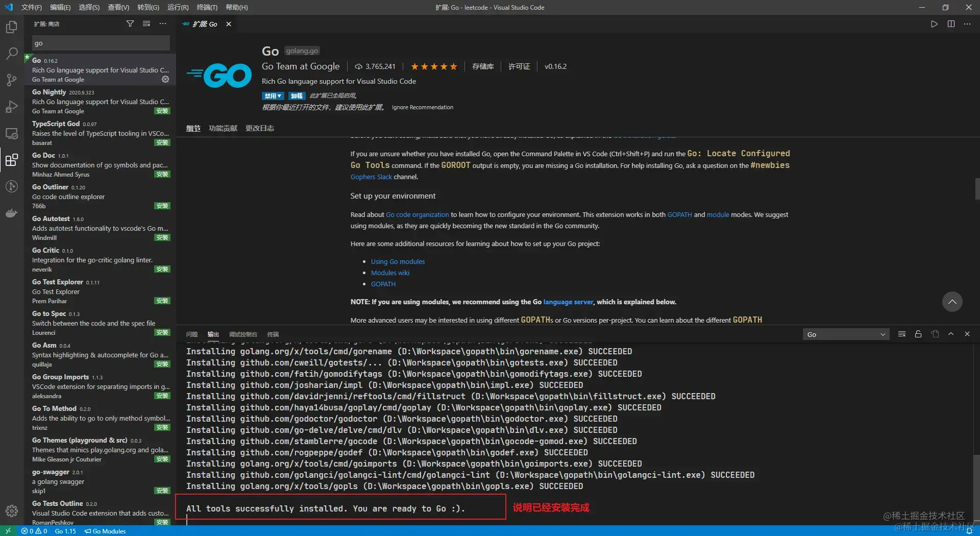Open the Go code organization link

point(418,214)
